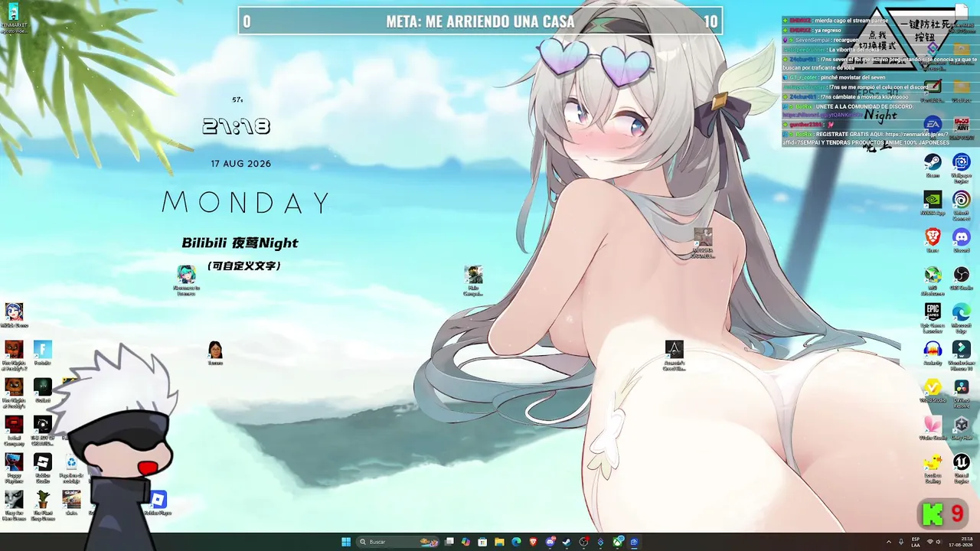Click the stream goal progress bar
This screenshot has width=980, height=551.
[480, 21]
